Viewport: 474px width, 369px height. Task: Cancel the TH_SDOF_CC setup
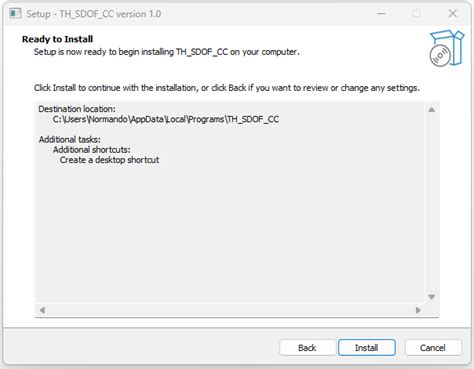[433, 348]
